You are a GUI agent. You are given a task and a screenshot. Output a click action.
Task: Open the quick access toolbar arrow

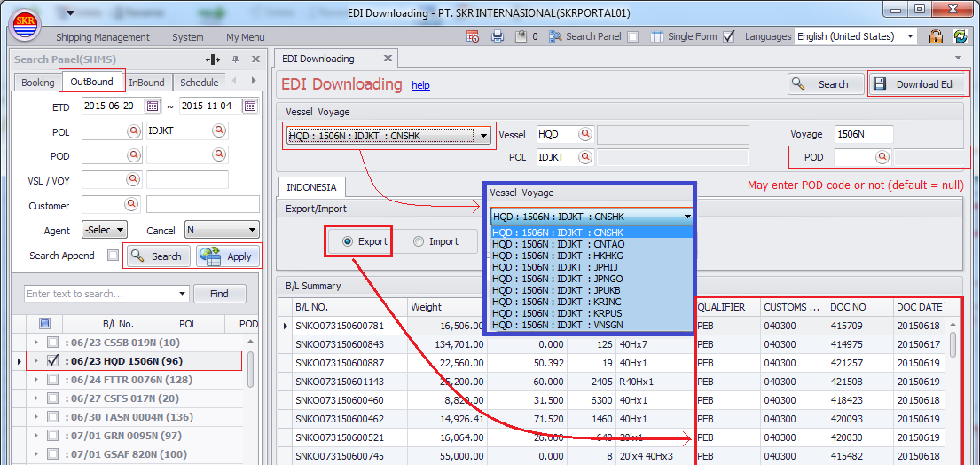click(70, 12)
